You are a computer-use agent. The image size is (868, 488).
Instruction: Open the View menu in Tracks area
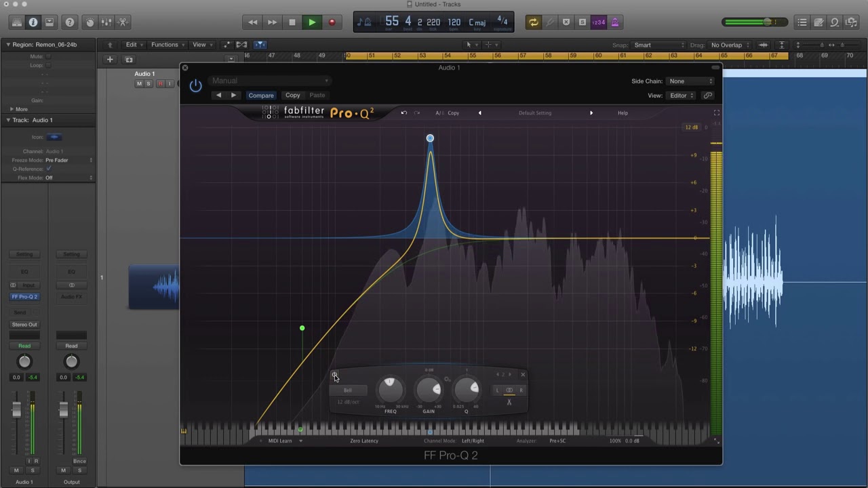tap(202, 45)
